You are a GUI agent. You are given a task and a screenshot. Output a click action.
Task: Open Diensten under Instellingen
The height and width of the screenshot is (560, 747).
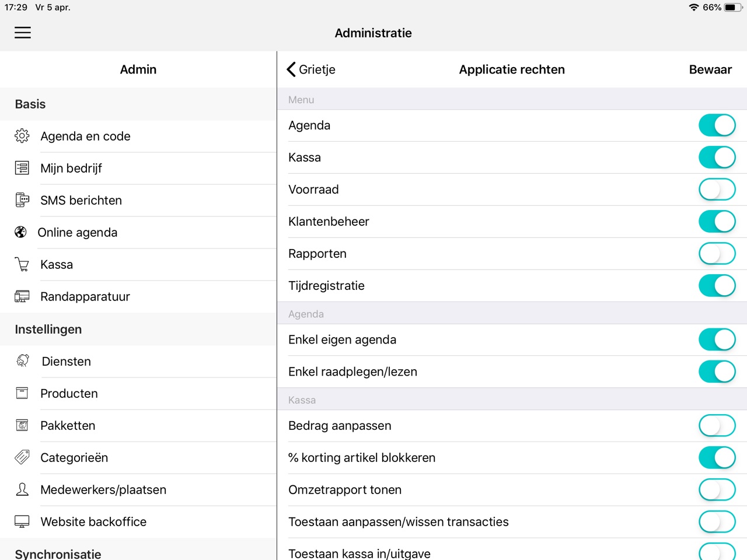(x=138, y=361)
